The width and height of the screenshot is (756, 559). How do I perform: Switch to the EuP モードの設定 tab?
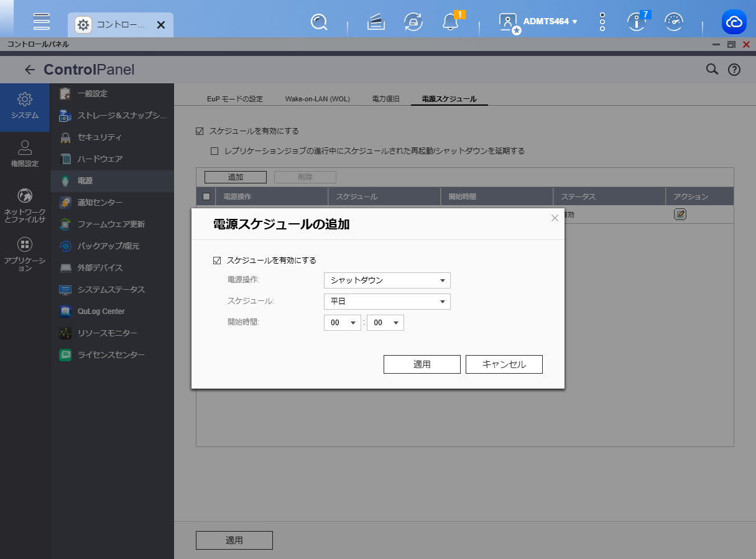point(235,99)
